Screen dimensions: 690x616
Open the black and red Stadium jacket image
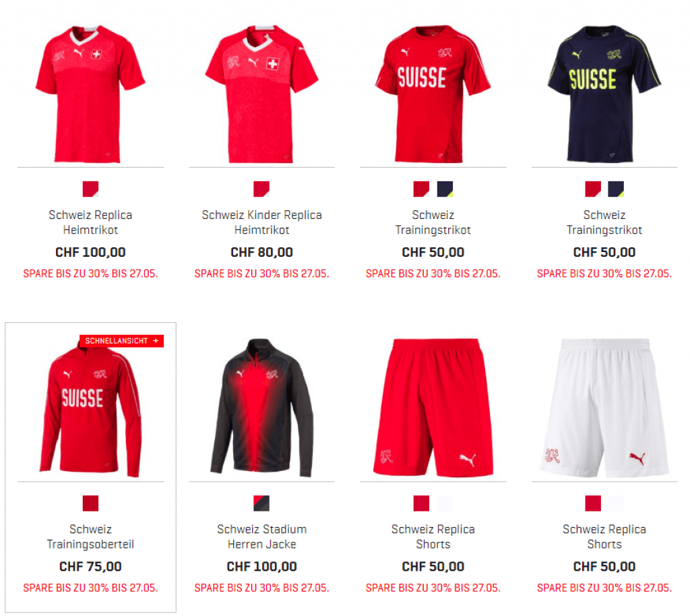click(x=262, y=408)
